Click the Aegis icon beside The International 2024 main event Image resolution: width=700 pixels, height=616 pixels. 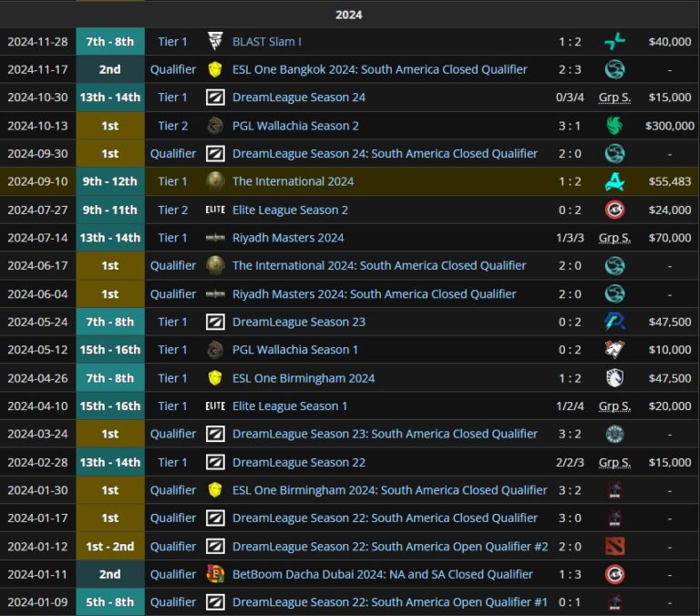[x=215, y=181]
